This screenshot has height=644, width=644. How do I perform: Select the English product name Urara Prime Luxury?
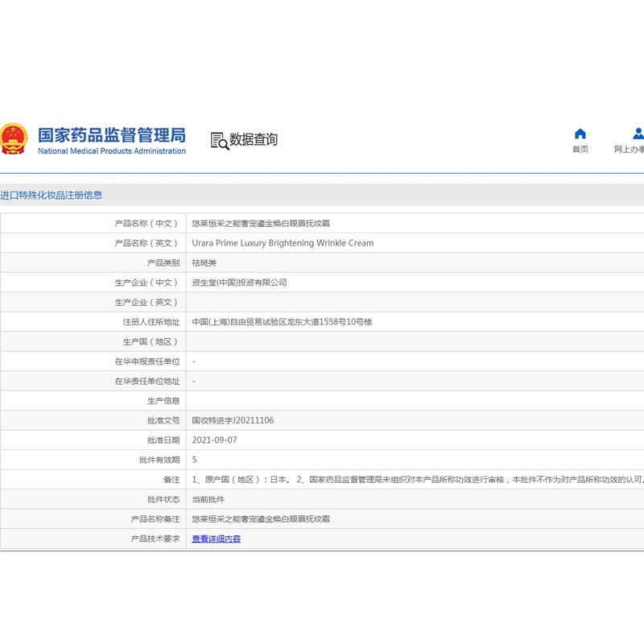pos(283,243)
